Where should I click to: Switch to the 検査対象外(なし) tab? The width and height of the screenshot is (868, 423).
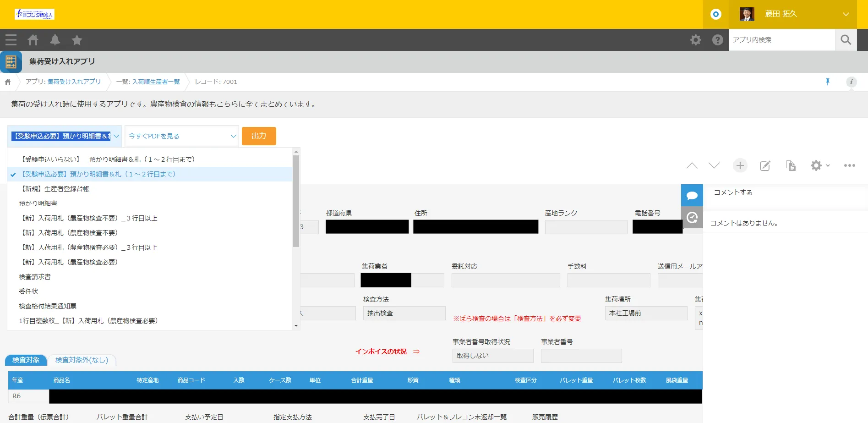(x=82, y=360)
